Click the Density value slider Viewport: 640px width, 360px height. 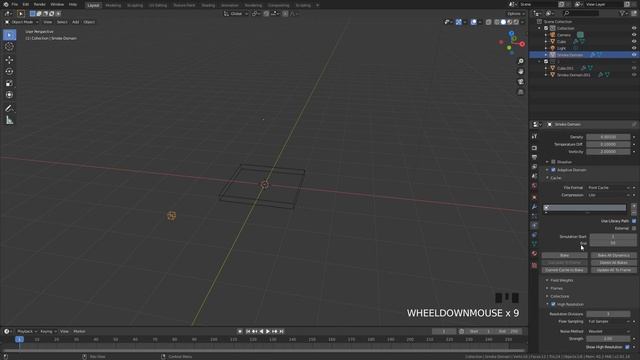(x=609, y=137)
